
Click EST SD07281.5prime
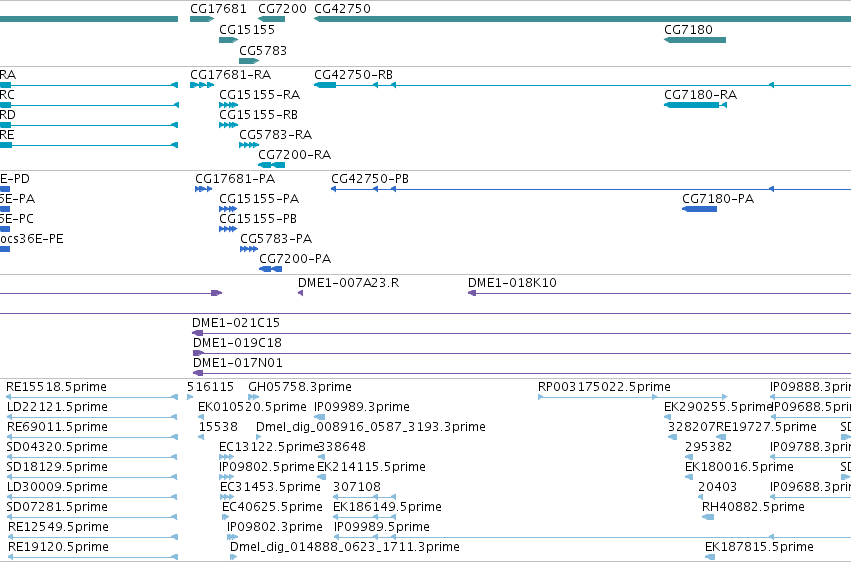[x=58, y=507]
